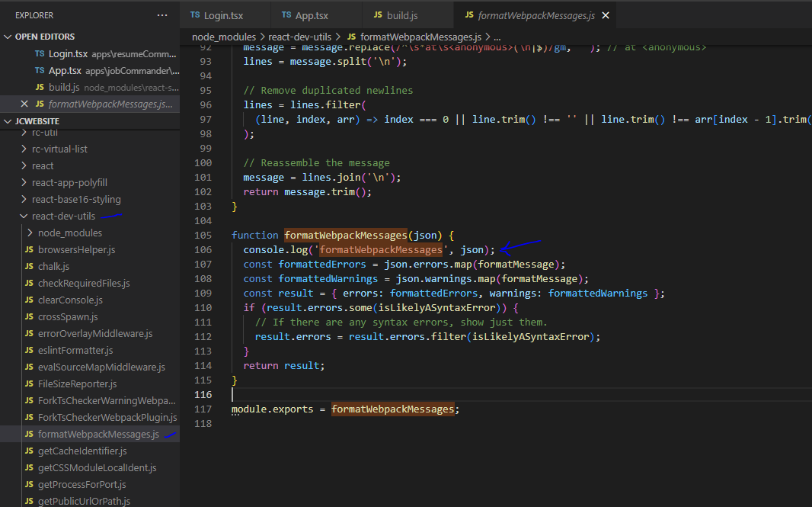Click the JS icon beside browsersHelper.js
The width and height of the screenshot is (812, 507).
click(x=30, y=249)
